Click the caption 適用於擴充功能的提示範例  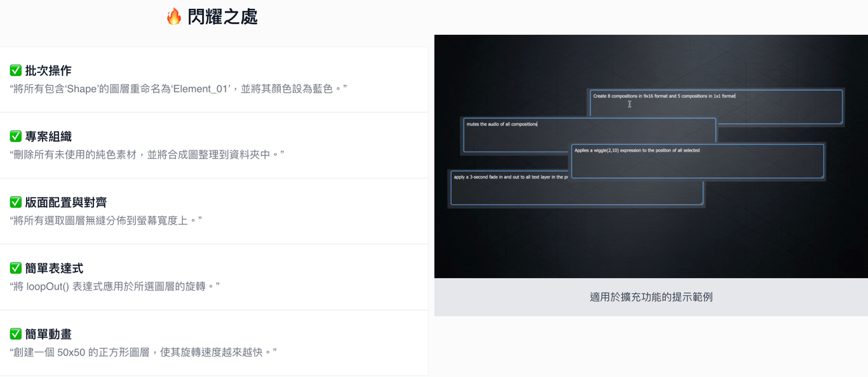[651, 297]
